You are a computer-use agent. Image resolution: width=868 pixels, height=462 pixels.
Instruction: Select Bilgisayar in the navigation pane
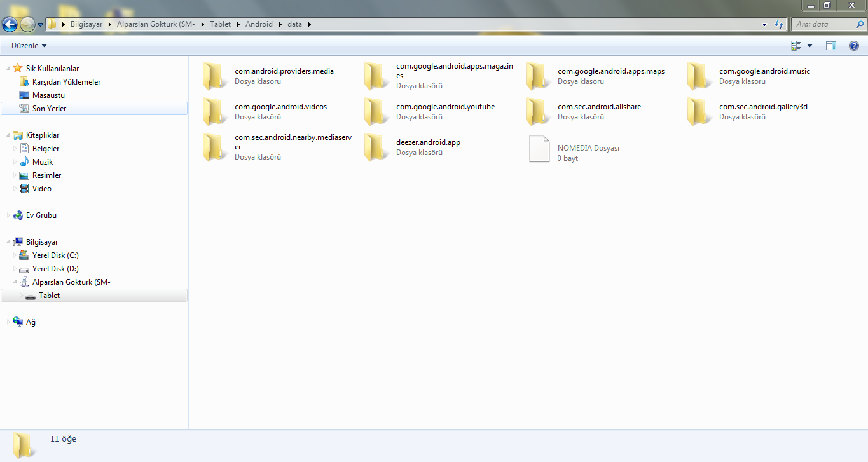click(x=42, y=241)
